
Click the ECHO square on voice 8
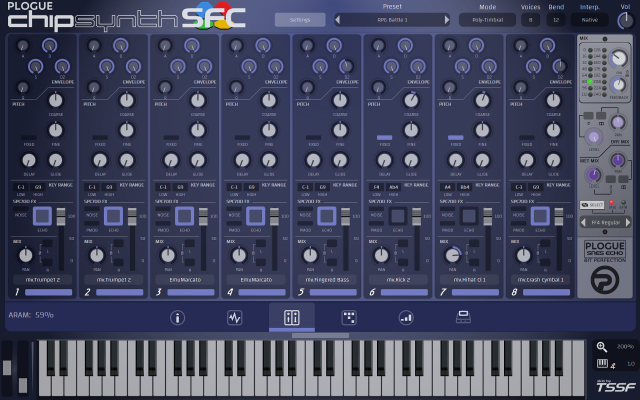[x=540, y=216]
